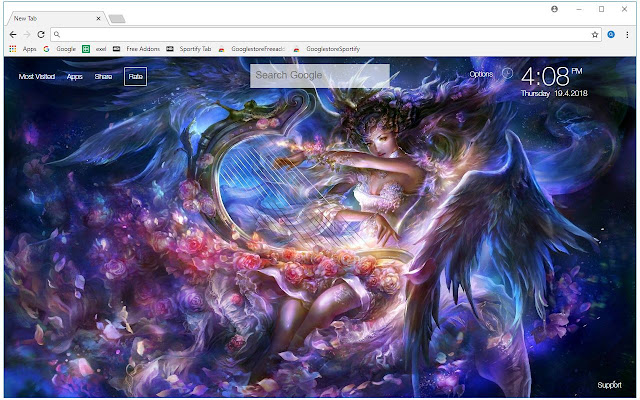Click the magnifier icon in address bar
Image resolution: width=640 pixels, height=400 pixels.
click(57, 35)
